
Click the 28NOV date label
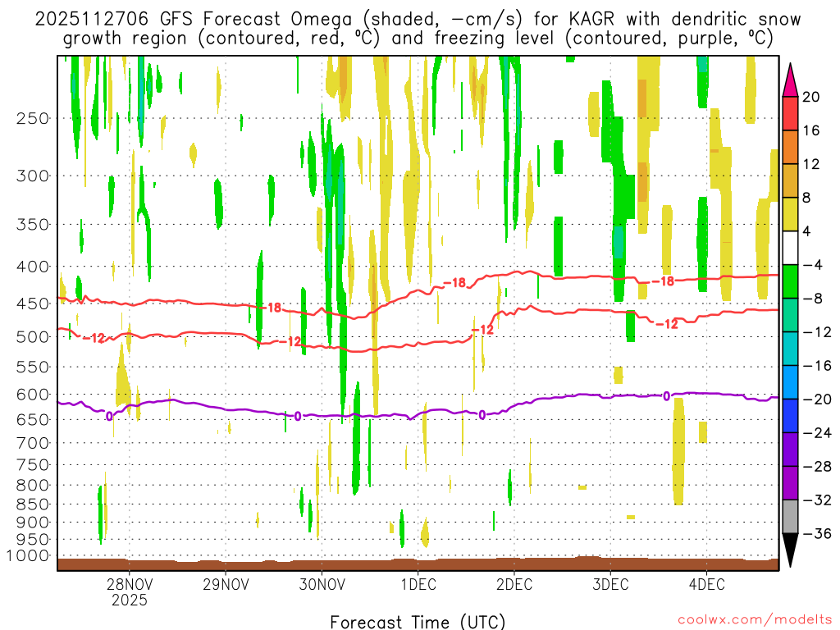coord(129,584)
